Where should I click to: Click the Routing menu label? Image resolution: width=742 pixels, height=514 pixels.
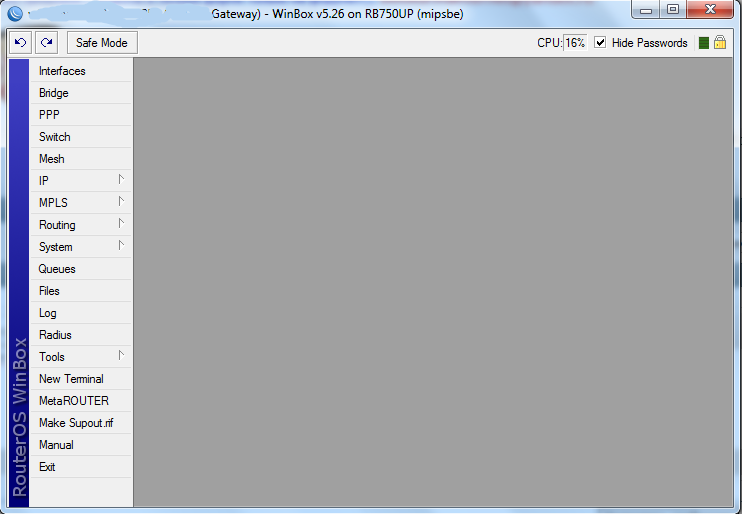57,225
